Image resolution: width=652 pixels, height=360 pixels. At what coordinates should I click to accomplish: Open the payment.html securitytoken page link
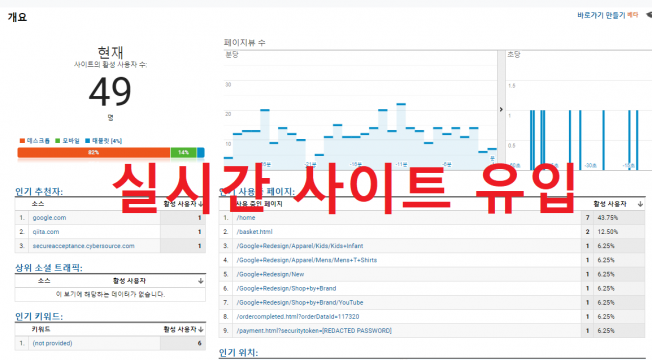314,330
